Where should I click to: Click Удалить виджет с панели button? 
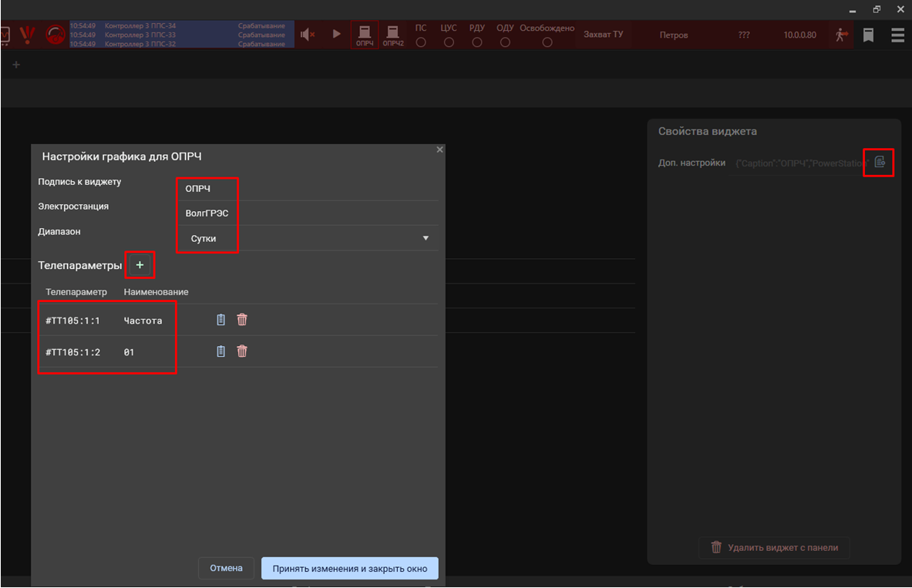click(x=774, y=548)
